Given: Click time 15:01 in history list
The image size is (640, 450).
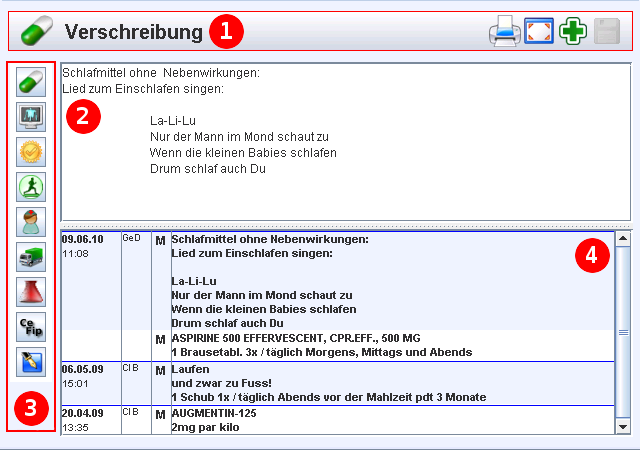Looking at the screenshot, I should [x=76, y=383].
